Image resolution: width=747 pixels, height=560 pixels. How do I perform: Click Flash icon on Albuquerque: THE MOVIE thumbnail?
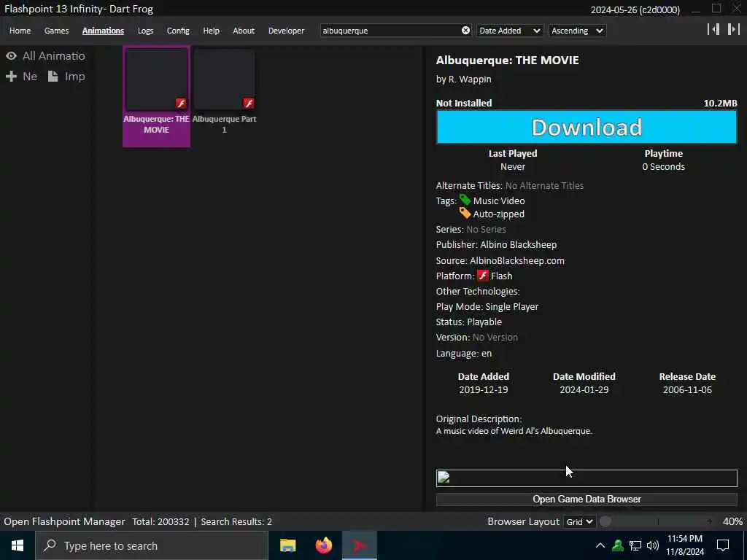[181, 104]
